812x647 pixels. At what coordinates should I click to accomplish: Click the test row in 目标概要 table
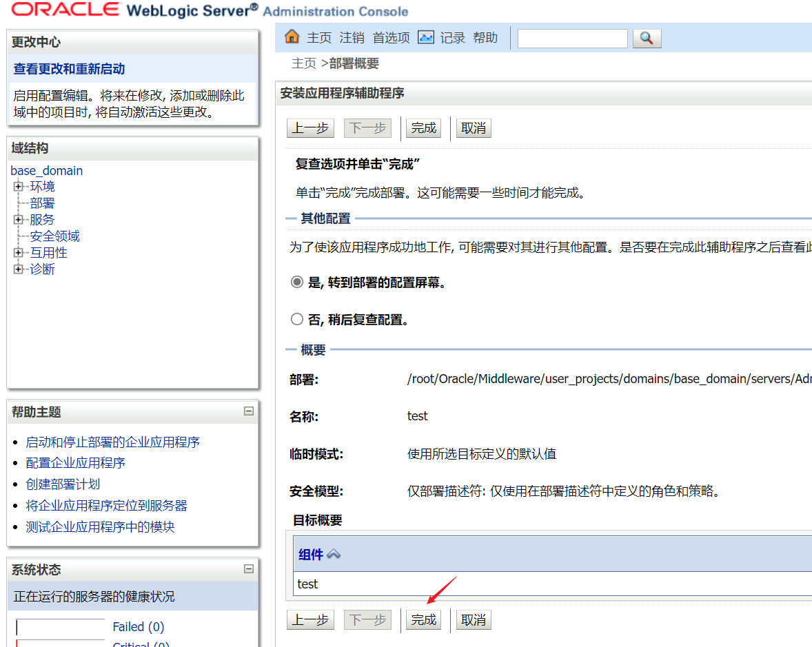[553, 584]
